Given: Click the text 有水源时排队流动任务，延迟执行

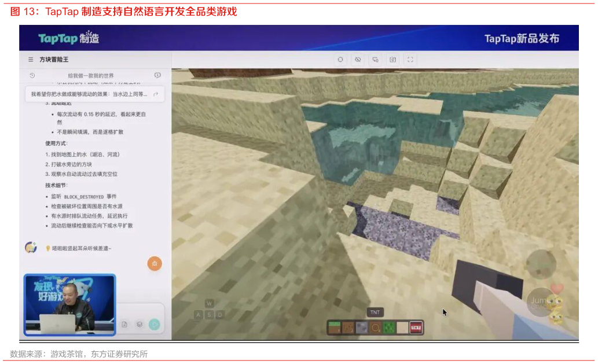Looking at the screenshot, I should 89,216.
